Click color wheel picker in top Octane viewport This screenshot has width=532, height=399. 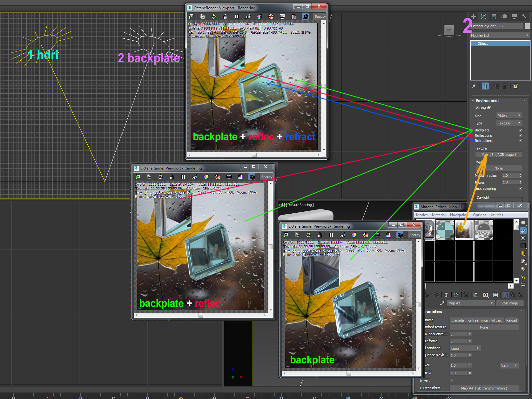(x=259, y=17)
